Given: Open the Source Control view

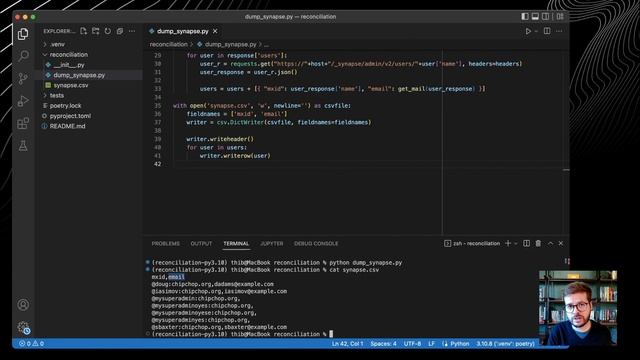Looking at the screenshot, I should coord(23,78).
